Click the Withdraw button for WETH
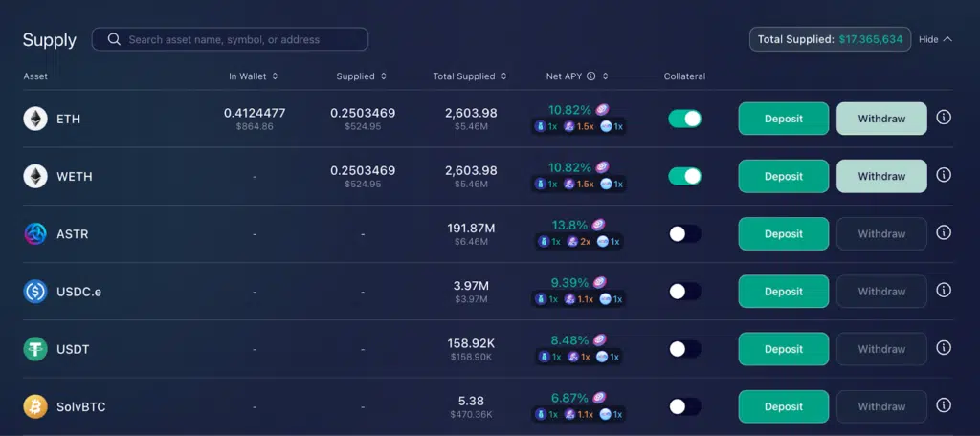The image size is (980, 436). (x=881, y=176)
